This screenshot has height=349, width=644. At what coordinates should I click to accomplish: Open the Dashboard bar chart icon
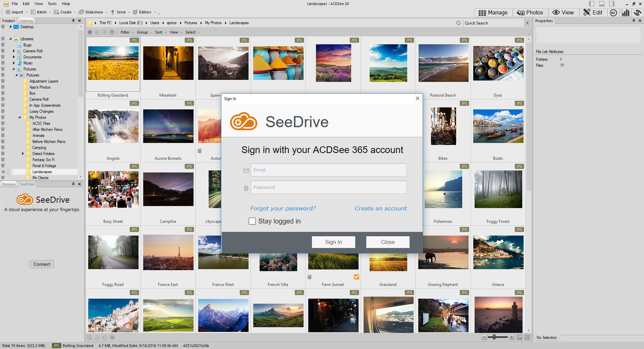click(x=626, y=13)
